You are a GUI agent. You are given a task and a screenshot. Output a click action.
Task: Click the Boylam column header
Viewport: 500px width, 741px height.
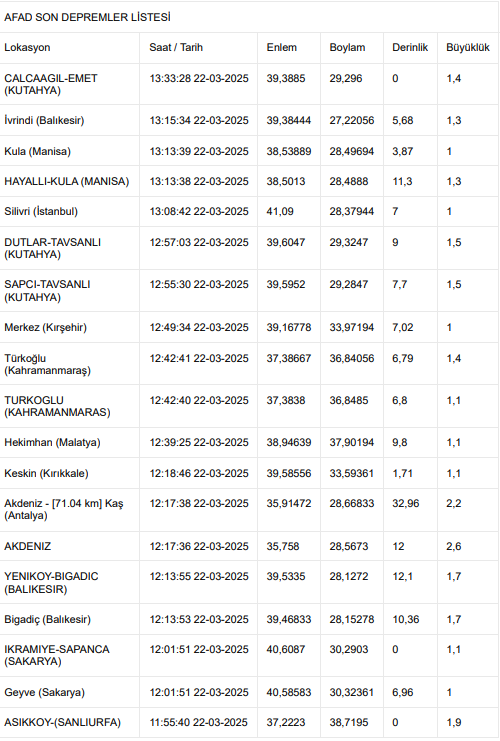tap(347, 47)
